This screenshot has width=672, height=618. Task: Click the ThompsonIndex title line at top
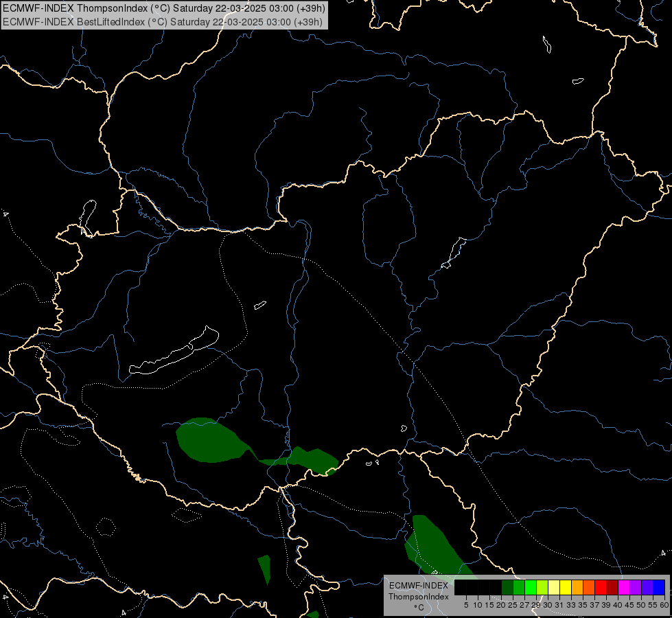(x=164, y=8)
